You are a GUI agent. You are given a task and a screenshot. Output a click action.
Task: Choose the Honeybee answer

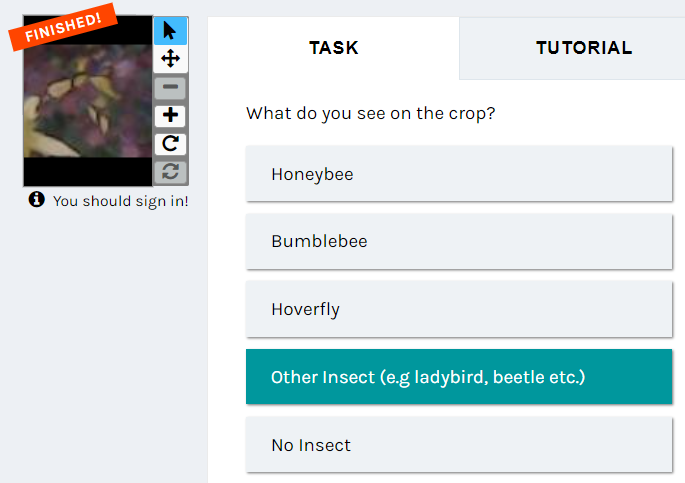[x=459, y=174]
